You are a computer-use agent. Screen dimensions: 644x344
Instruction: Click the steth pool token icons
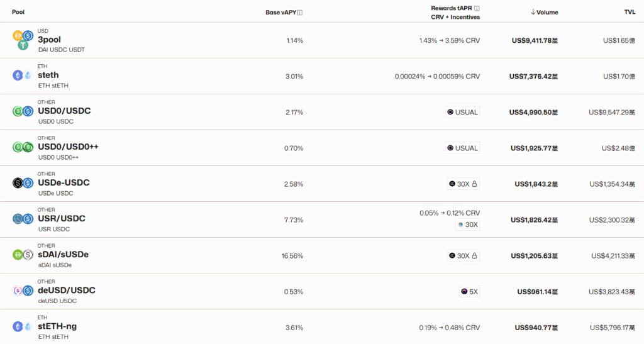point(23,75)
